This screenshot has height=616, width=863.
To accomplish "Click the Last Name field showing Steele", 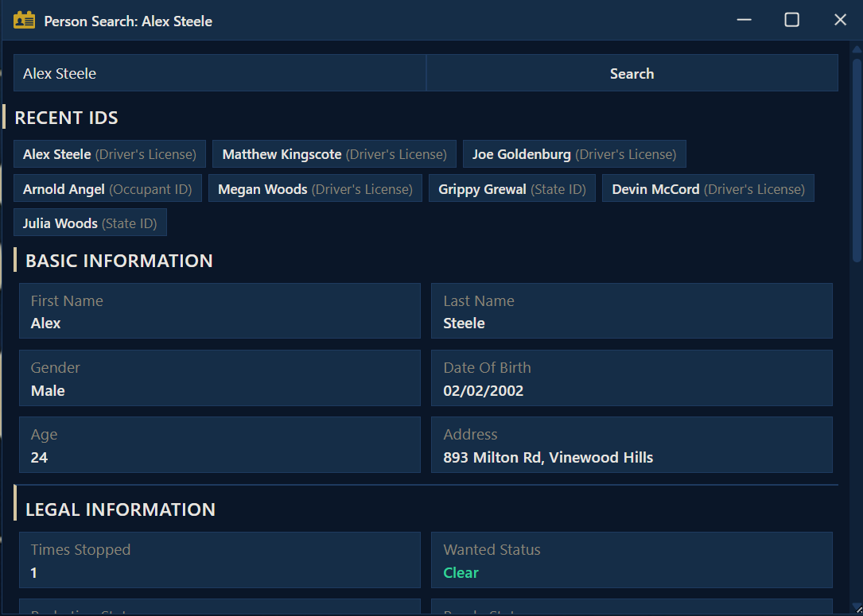I will [x=632, y=311].
